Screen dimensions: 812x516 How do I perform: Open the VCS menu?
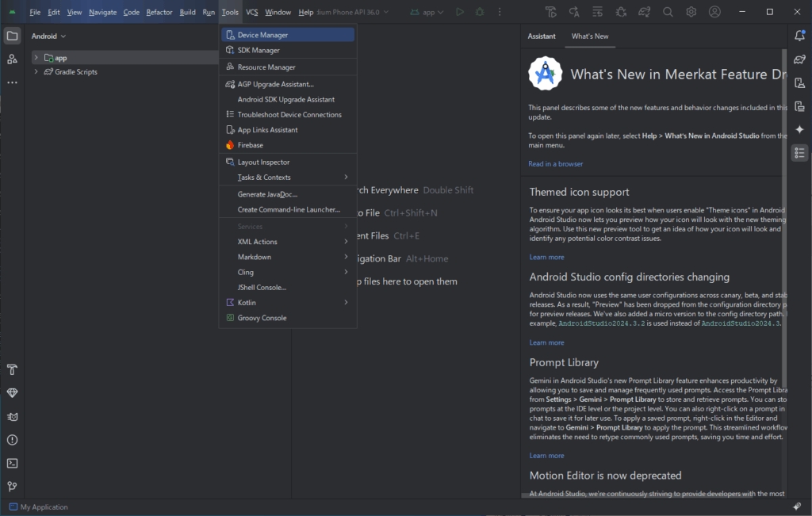tap(251, 12)
